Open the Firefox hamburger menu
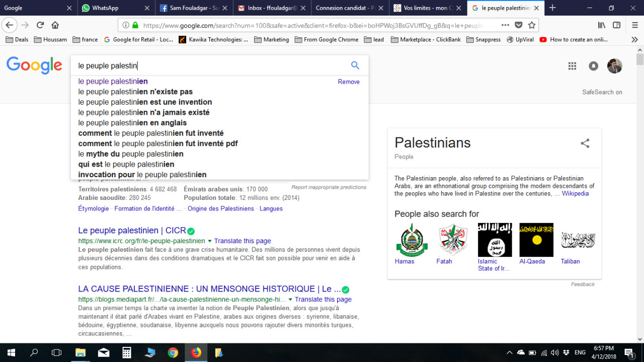This screenshot has height=362, width=644. click(x=634, y=25)
